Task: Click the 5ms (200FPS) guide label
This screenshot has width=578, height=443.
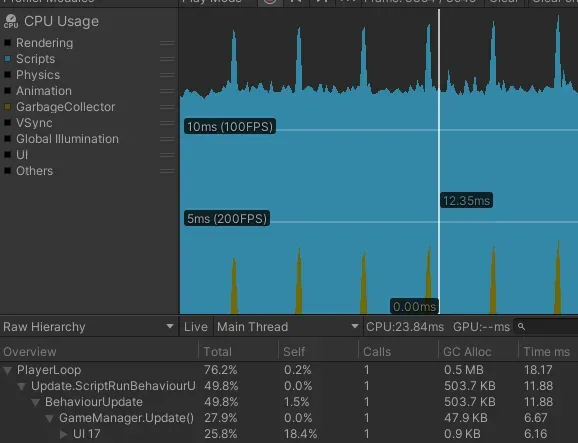Action: 227,219
